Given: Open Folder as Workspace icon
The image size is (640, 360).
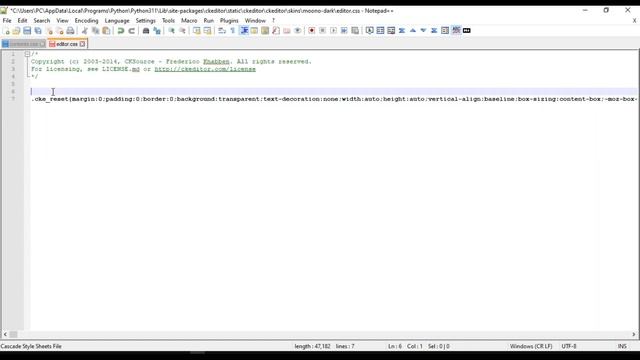Looking at the screenshot, I should pyautogui.click(x=287, y=31).
